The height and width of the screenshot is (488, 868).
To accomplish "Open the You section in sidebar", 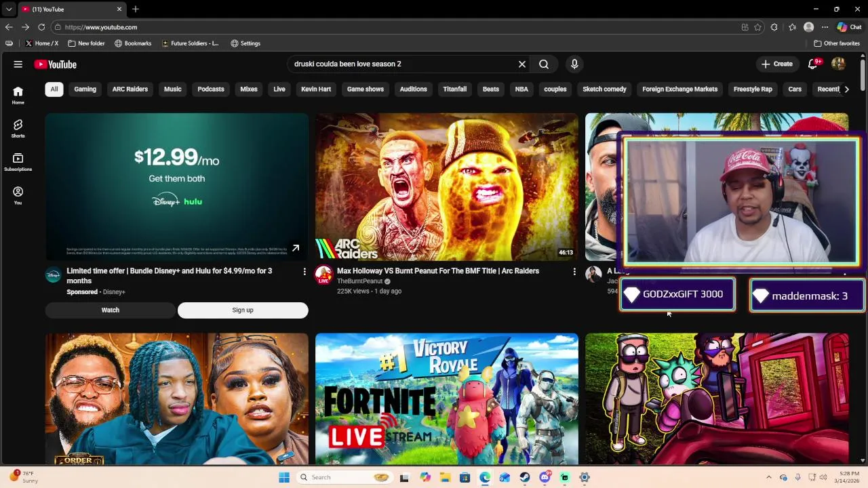I will (x=18, y=195).
